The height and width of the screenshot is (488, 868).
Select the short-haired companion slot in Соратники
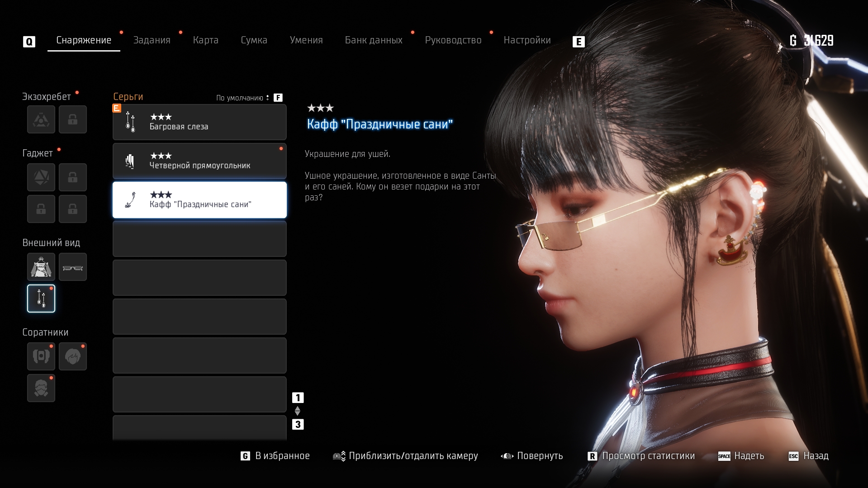click(73, 356)
